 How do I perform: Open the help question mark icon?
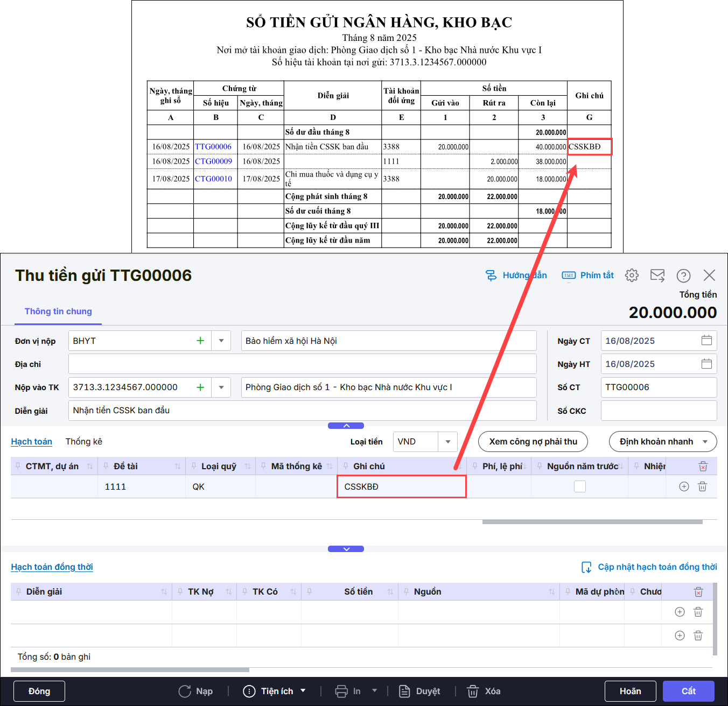coord(683,276)
